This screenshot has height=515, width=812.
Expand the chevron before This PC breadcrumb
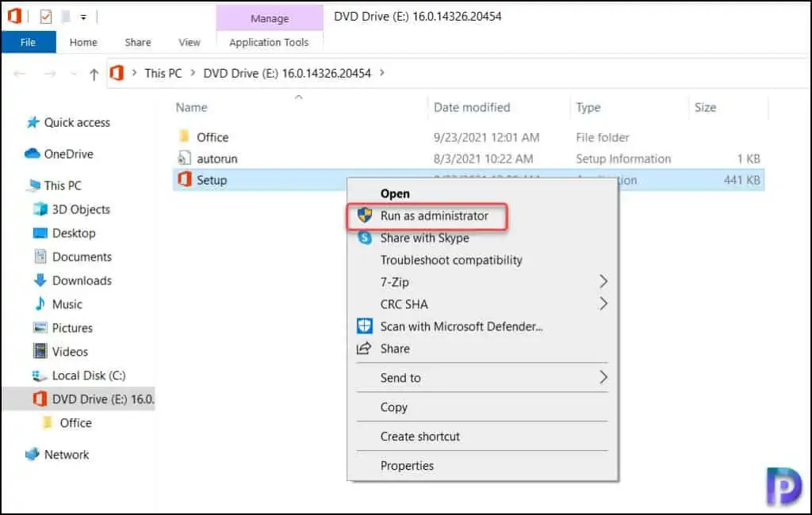click(x=134, y=73)
